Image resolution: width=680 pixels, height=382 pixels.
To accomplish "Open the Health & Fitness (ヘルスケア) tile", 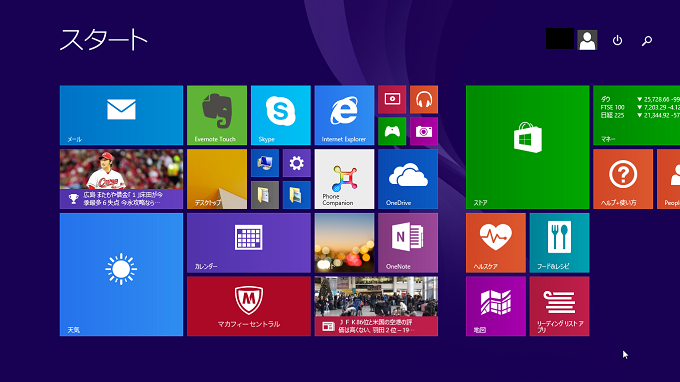I will [496, 243].
